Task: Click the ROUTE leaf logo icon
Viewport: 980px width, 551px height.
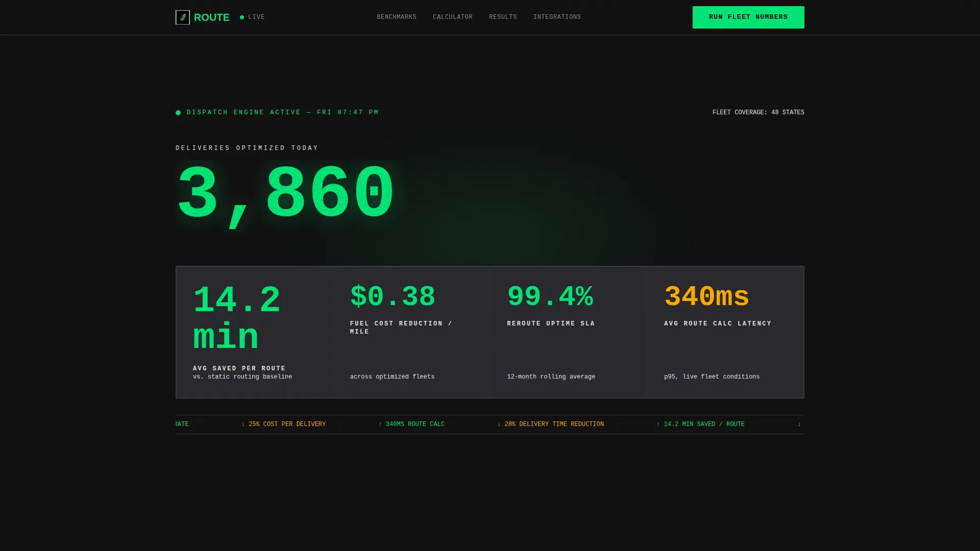Action: [x=183, y=17]
